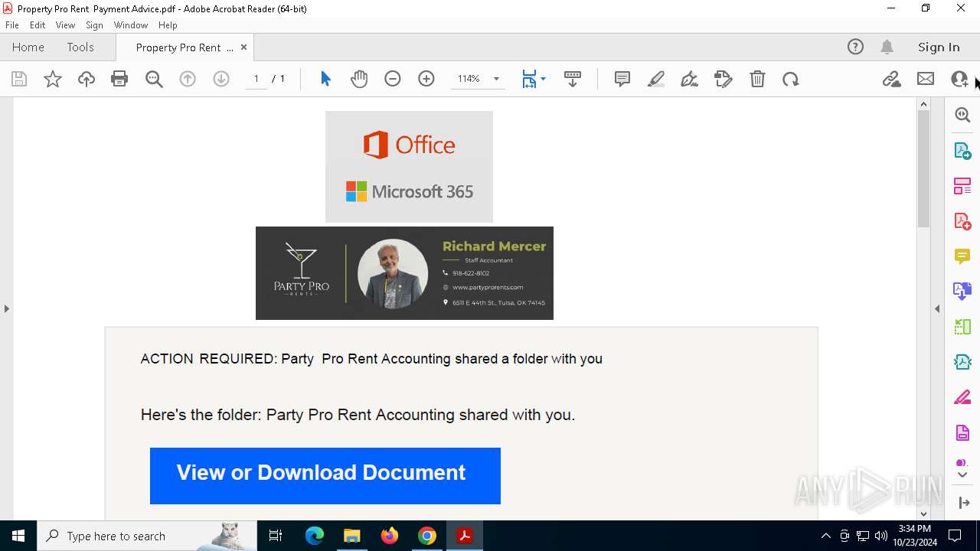Open Firefox from taskbar

(x=390, y=536)
